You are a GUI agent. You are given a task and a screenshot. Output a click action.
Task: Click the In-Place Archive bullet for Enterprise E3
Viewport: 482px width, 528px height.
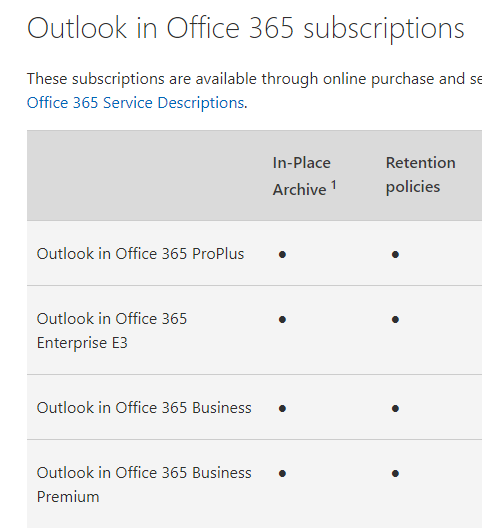pos(282,320)
